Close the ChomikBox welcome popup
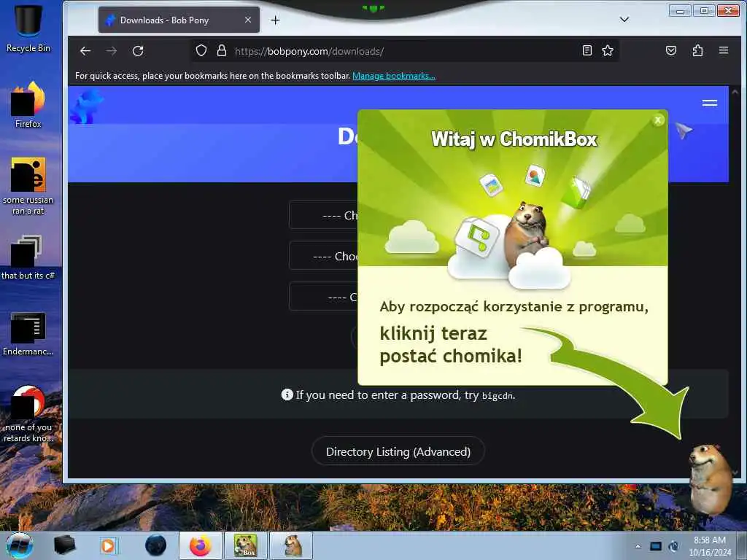 (658, 120)
